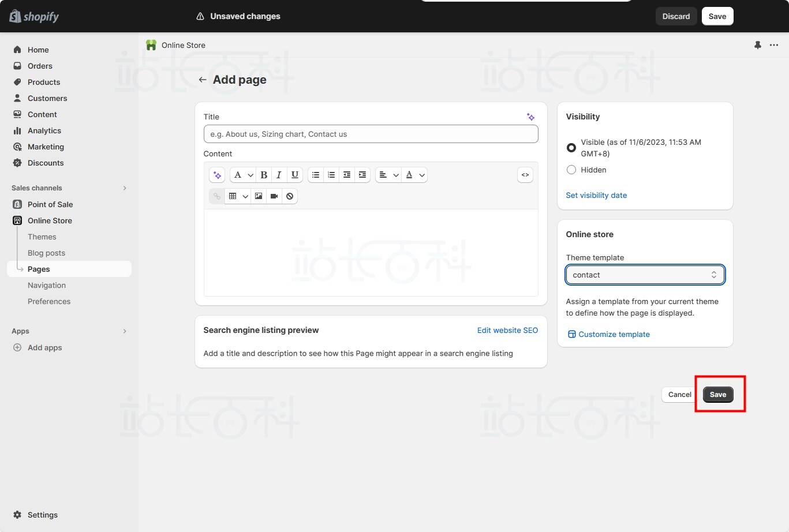789x532 pixels.
Task: Insert a numbered list
Action: coord(331,175)
